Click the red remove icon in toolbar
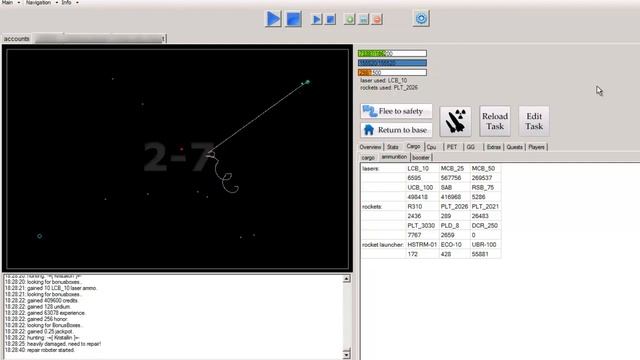 point(377,19)
